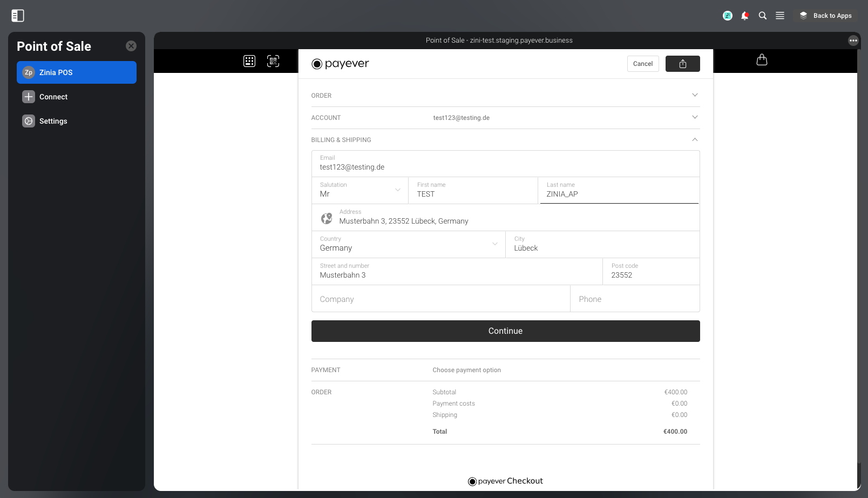Image resolution: width=868 pixels, height=498 pixels.
Task: Click the Zp terminal avatar icon
Action: [29, 72]
